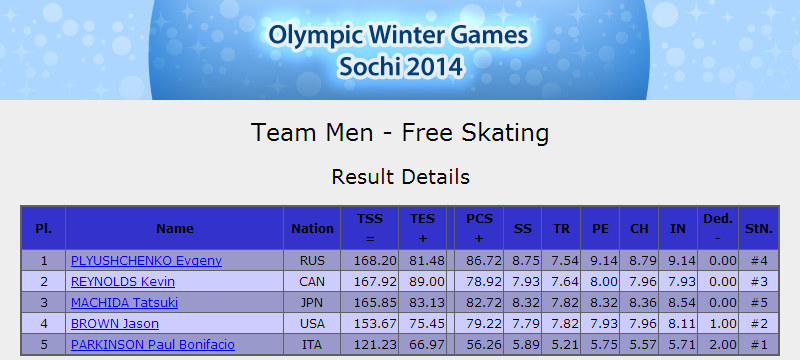
Task: Open MACHIDA Tatsuki skater link
Action: (x=124, y=302)
